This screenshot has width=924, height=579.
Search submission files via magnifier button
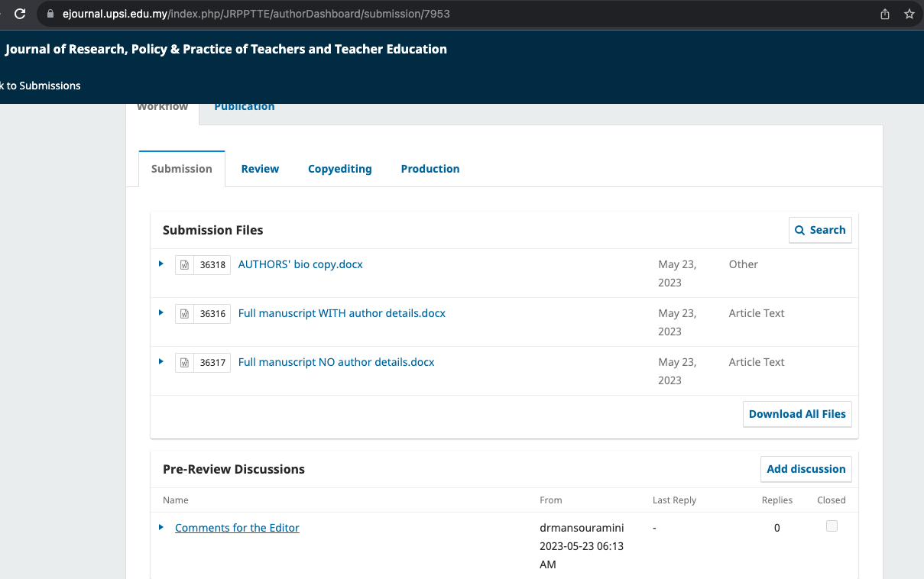(819, 230)
